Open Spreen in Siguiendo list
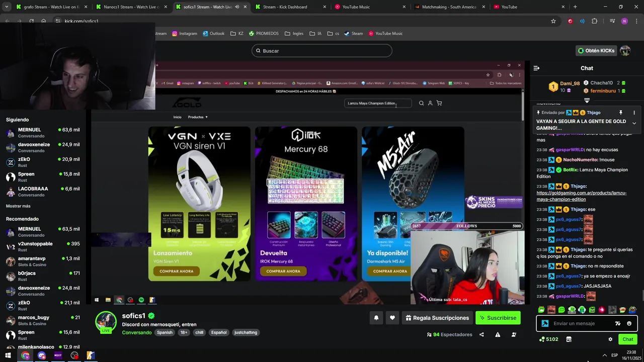The width and height of the screenshot is (644, 362). tap(43, 177)
